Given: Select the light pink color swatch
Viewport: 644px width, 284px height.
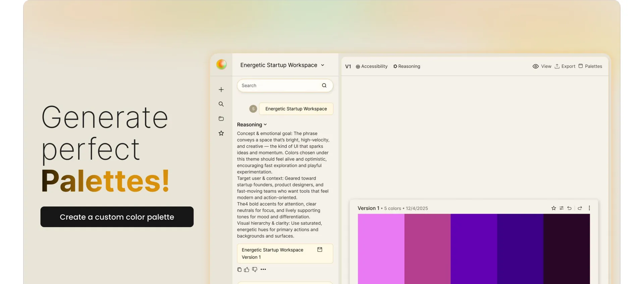Looking at the screenshot, I should pyautogui.click(x=381, y=249).
